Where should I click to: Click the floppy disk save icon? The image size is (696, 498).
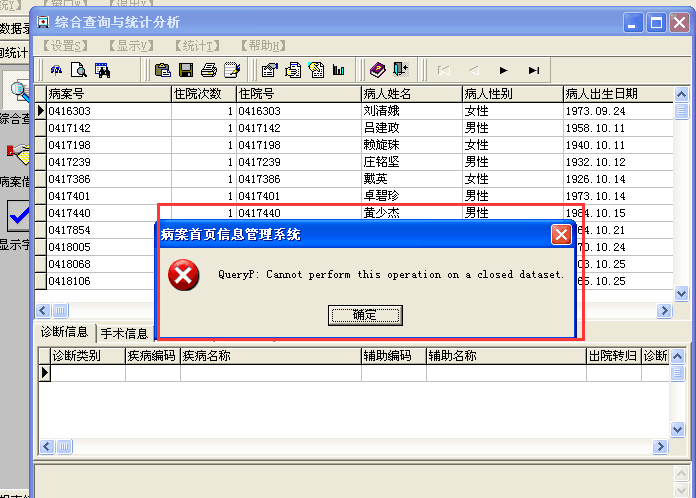pos(186,70)
